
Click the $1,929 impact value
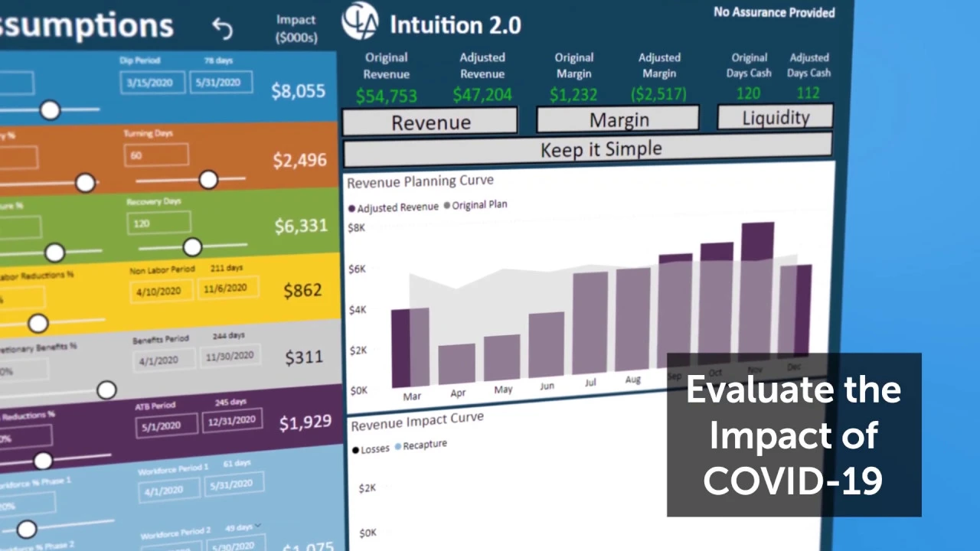305,422
